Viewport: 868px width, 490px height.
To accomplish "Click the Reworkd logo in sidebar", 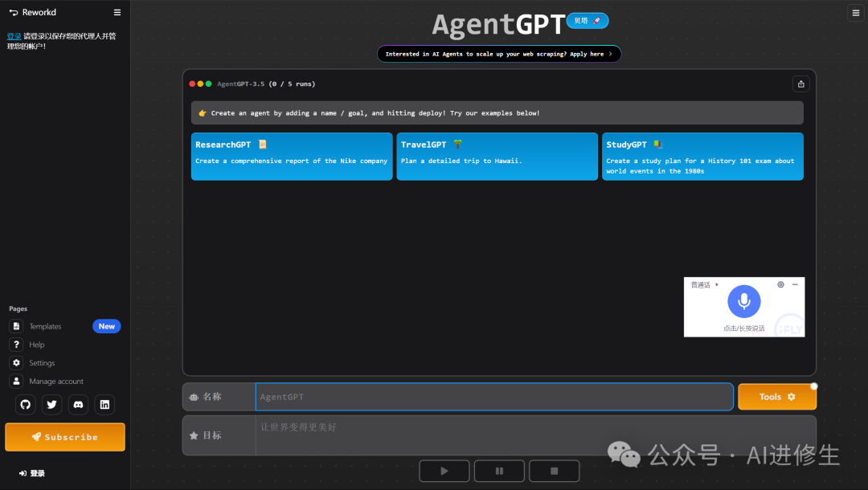I will 33,12.
